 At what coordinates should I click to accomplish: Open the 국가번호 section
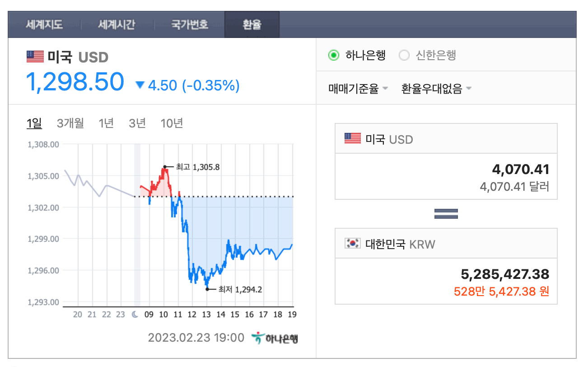(189, 25)
